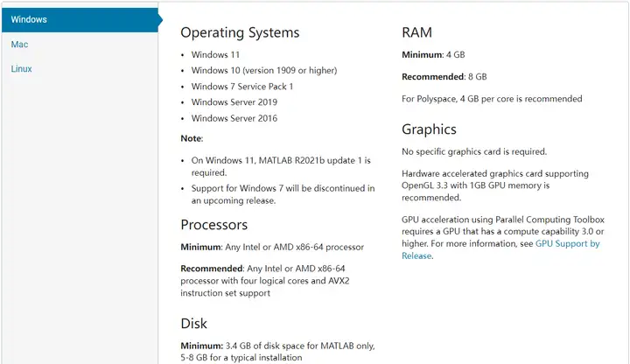Click the Windows 7 Service Pack 1 entry
Image resolution: width=630 pixels, height=364 pixels.
242,87
